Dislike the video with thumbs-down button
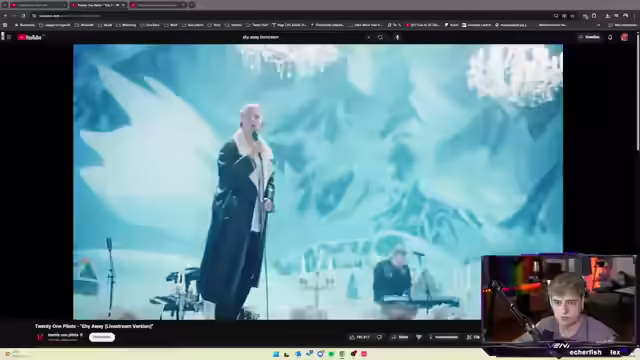 pos(380,337)
